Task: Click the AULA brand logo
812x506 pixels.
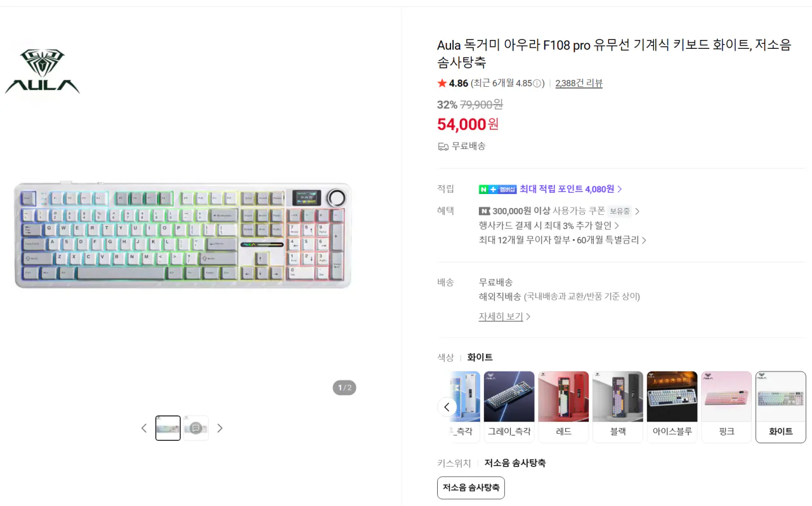Action: (x=42, y=70)
